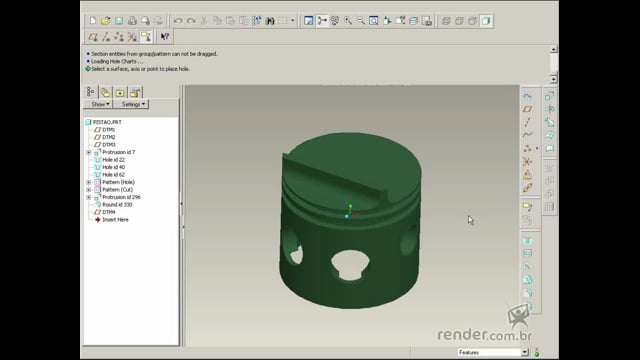
Task: Print the model using the printer icon
Action: 132,20
